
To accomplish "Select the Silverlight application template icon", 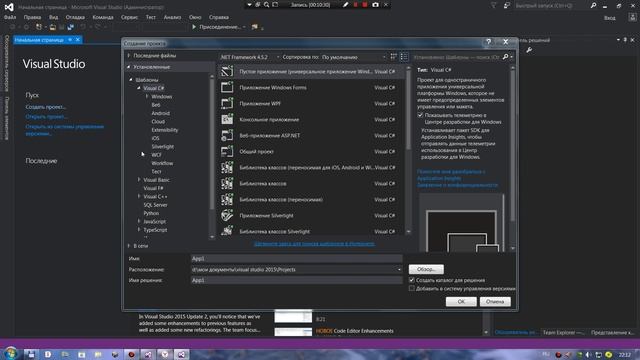I will point(227,215).
